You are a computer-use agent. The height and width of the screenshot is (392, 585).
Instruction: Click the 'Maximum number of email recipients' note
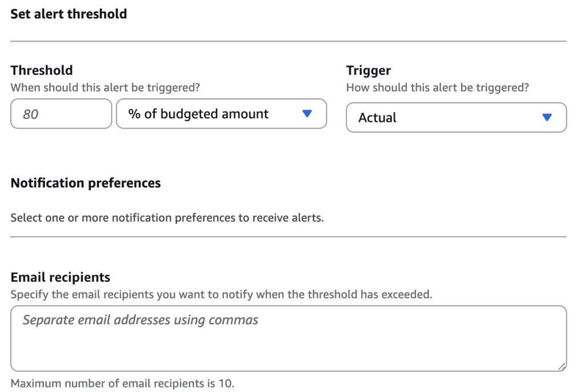122,383
